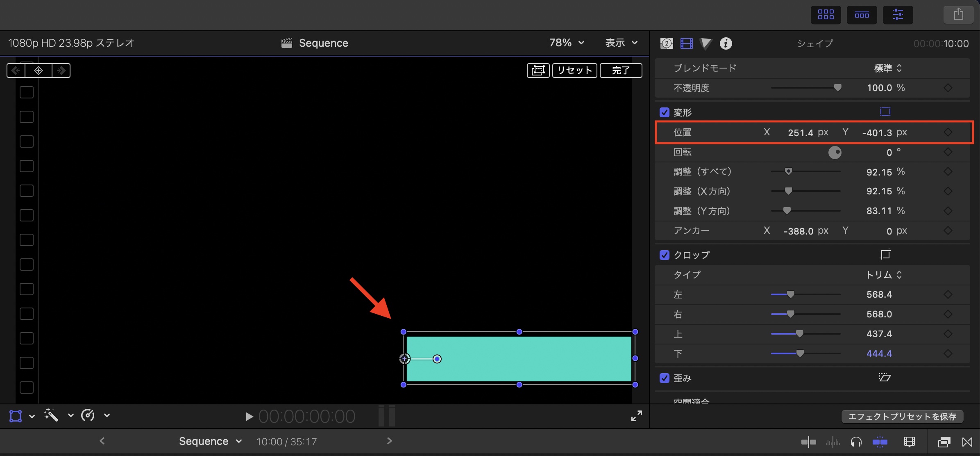The width and height of the screenshot is (980, 456).
Task: Click the リセット reset button
Action: click(574, 71)
